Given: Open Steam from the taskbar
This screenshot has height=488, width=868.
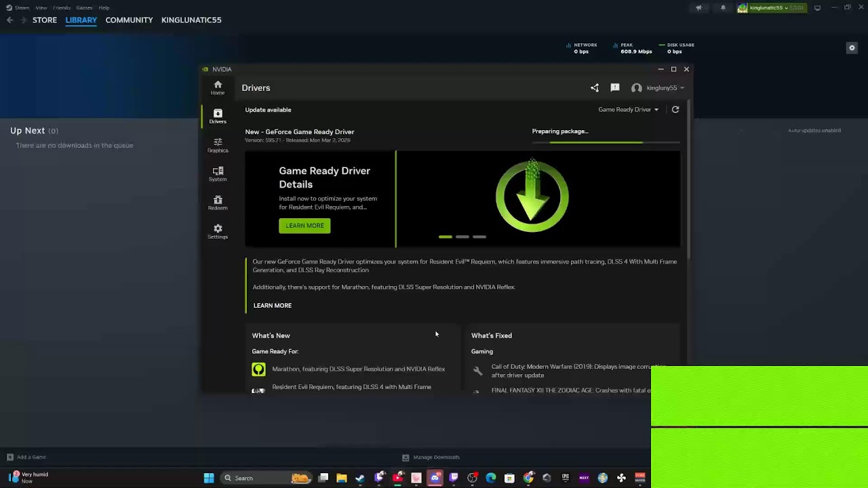Looking at the screenshot, I should (x=360, y=478).
